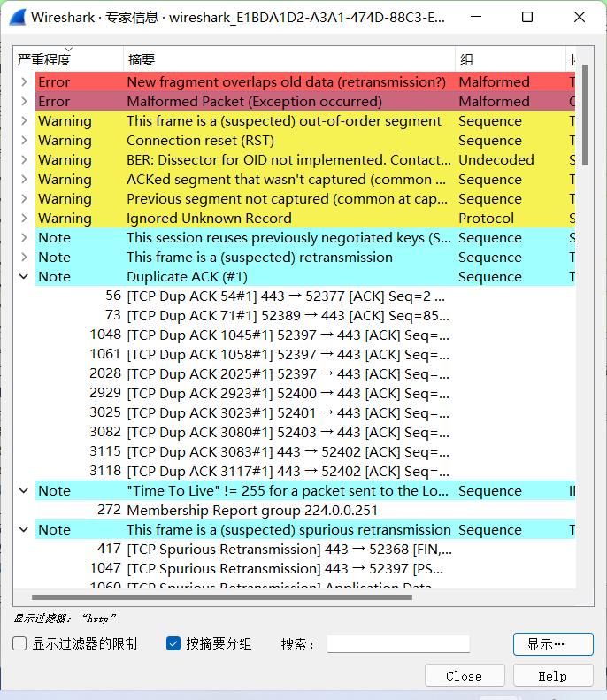The height and width of the screenshot is (700, 607).
Task: Expand the Connection reset (RST) warning
Action: coord(24,140)
